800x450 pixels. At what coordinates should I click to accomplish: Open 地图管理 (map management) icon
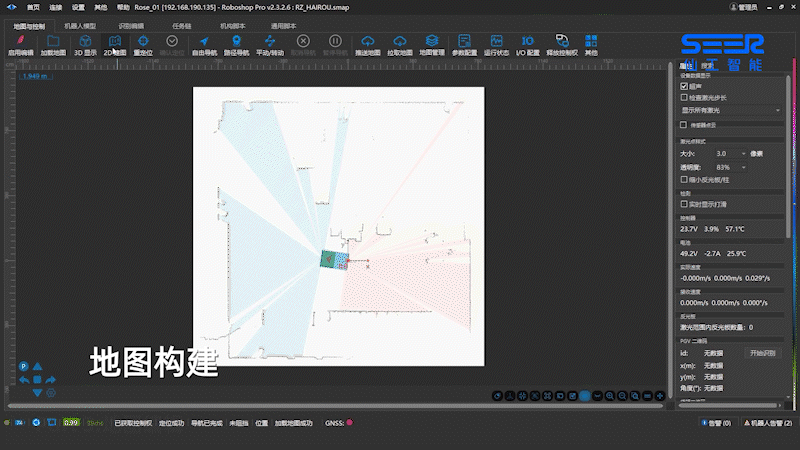[431, 45]
